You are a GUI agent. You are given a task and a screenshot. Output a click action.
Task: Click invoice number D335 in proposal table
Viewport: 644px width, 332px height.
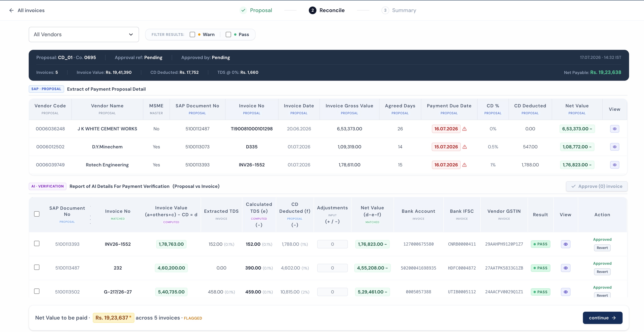tap(252, 147)
